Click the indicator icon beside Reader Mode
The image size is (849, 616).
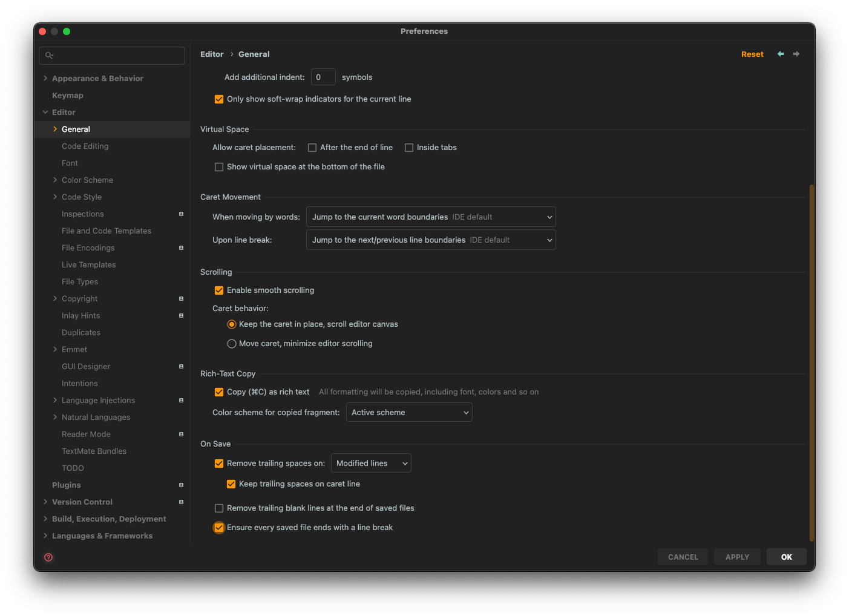tap(180, 434)
